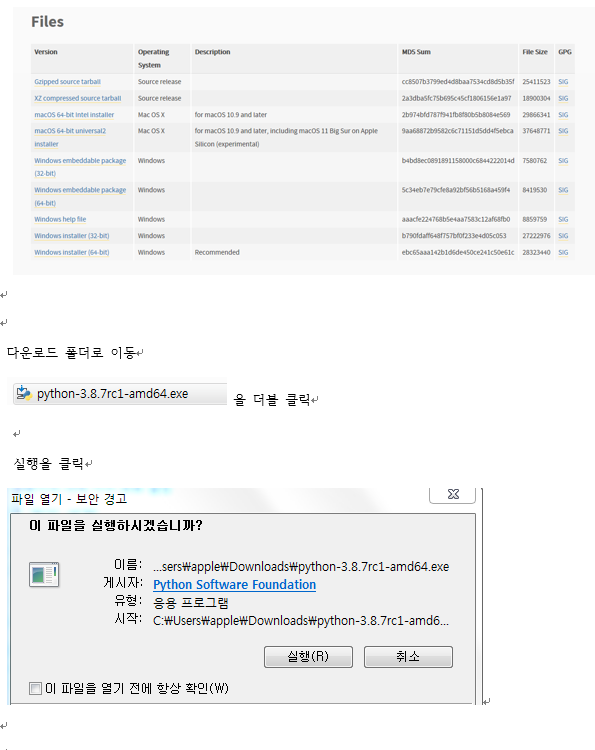Open Windows embeddable package (64-bit) link
The image size is (595, 750).
tap(80, 197)
